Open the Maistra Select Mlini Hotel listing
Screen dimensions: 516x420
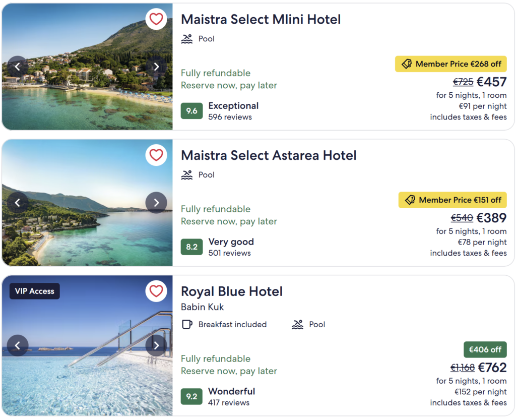[x=261, y=19]
